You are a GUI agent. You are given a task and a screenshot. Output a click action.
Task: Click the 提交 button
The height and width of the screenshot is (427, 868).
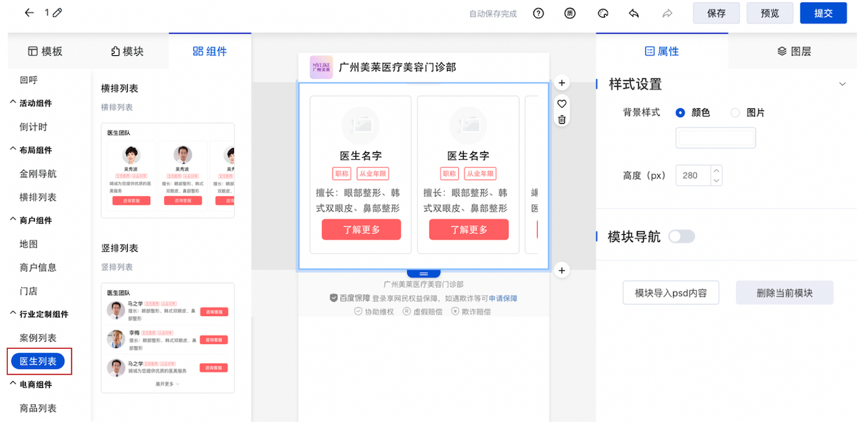[823, 13]
